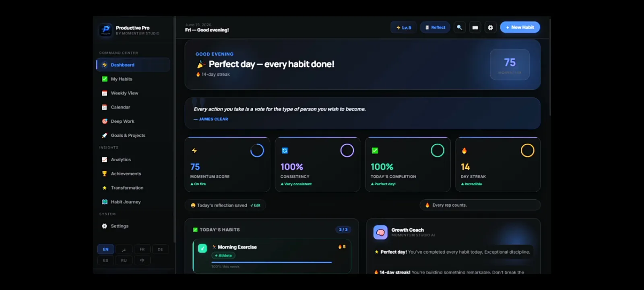Click the sidebar Settings gear icon
Image resolution: width=644 pixels, height=290 pixels.
[x=105, y=226]
